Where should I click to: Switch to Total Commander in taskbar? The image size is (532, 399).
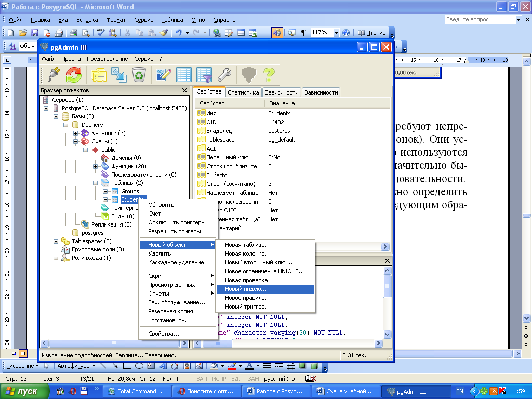point(137,391)
